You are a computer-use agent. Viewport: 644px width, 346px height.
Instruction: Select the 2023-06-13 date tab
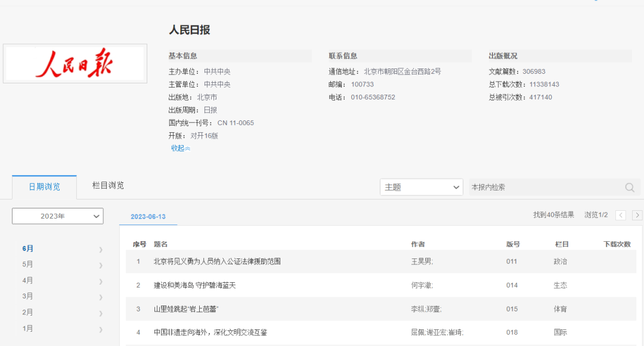click(x=148, y=216)
